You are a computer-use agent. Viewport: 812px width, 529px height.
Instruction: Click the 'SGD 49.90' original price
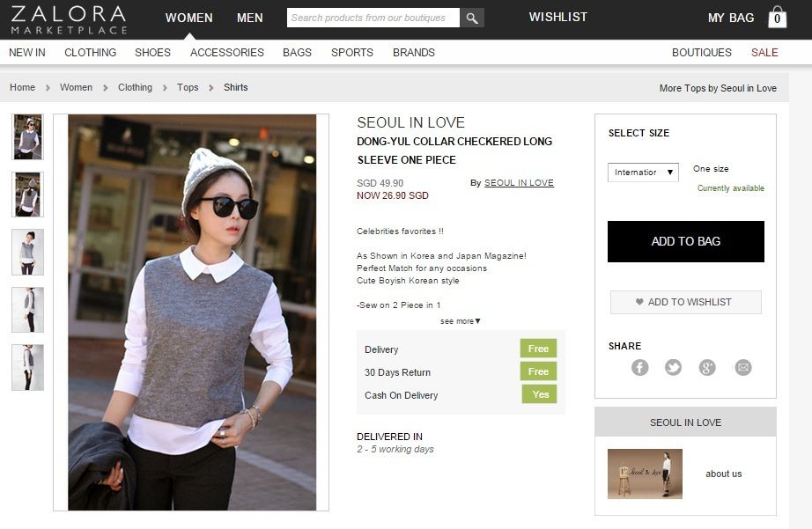380,183
